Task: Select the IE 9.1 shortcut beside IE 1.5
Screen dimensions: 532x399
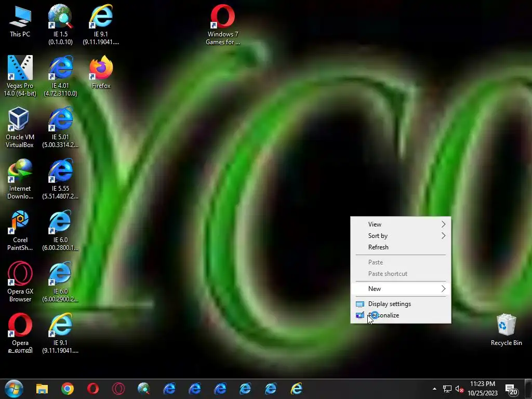Action: (101, 25)
